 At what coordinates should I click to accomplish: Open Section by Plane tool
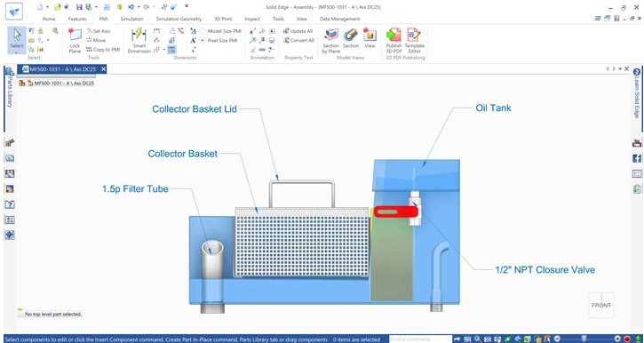point(331,41)
